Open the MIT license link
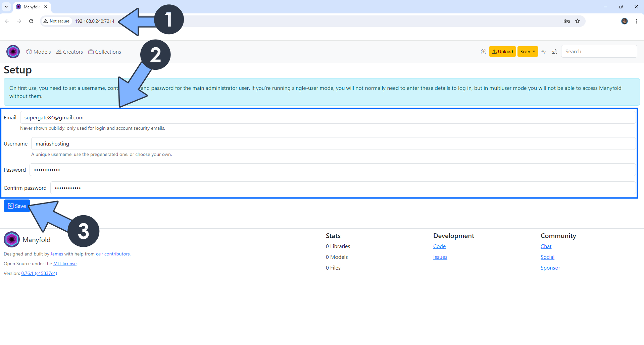Viewport: 644px width, 345px height. [x=65, y=264]
